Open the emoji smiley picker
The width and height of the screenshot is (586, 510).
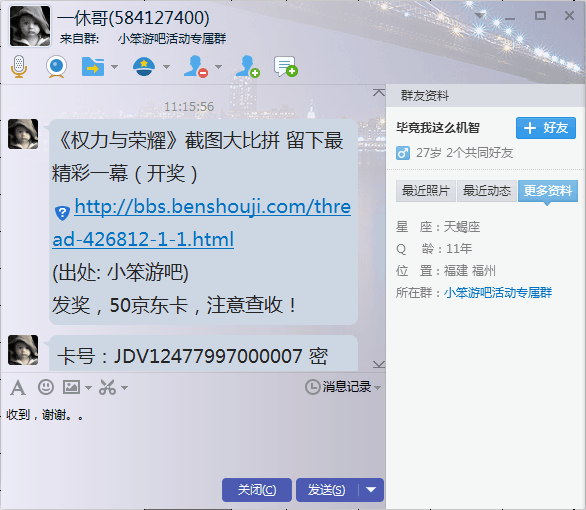[x=46, y=387]
